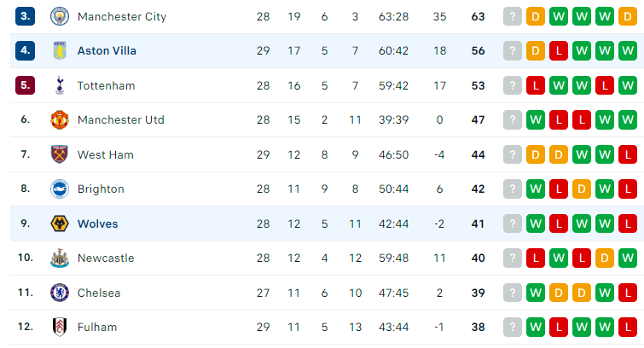Image resolution: width=644 pixels, height=348 pixels.
Task: Click the Brighton seagull crest
Action: [60, 189]
